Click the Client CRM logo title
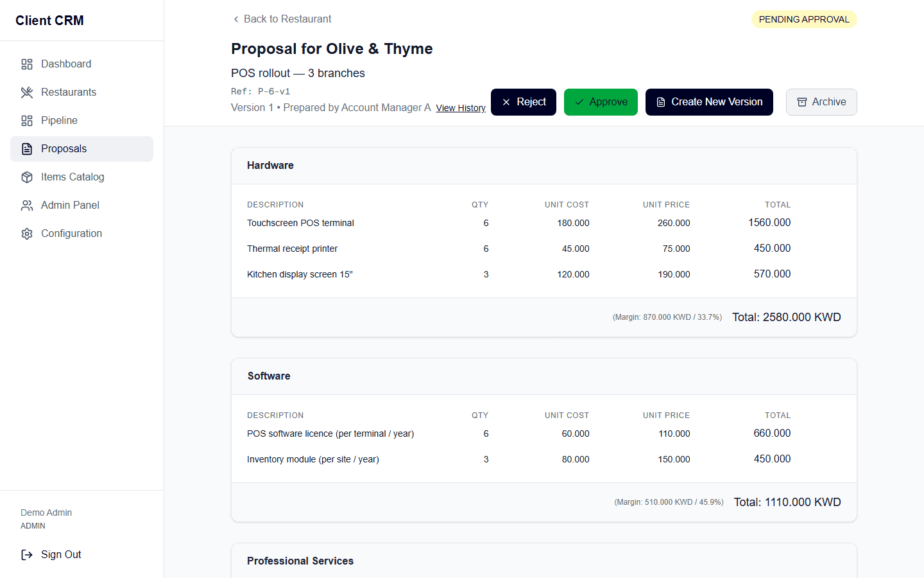Screen dimensions: 924x578 point(49,21)
